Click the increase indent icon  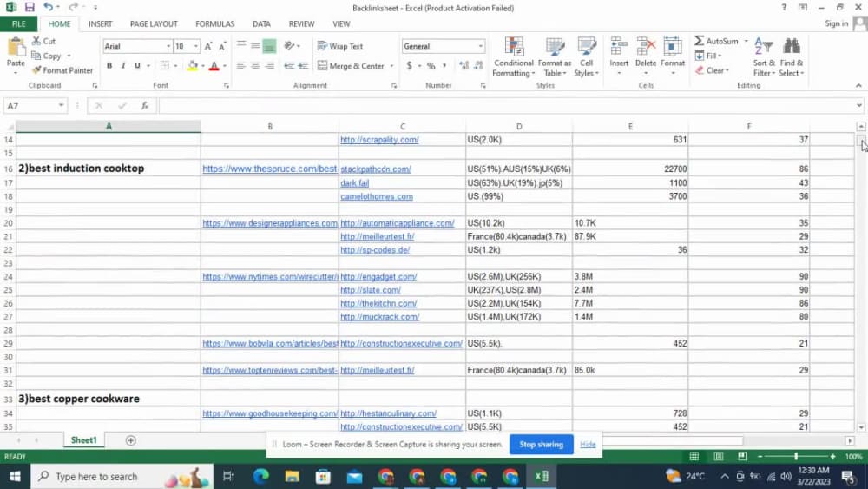(303, 66)
